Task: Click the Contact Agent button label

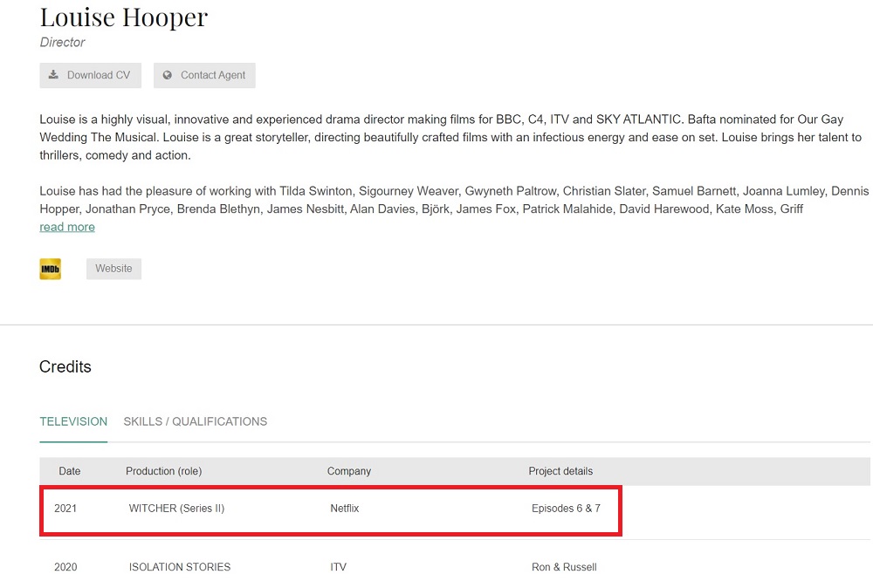Action: 213,75
